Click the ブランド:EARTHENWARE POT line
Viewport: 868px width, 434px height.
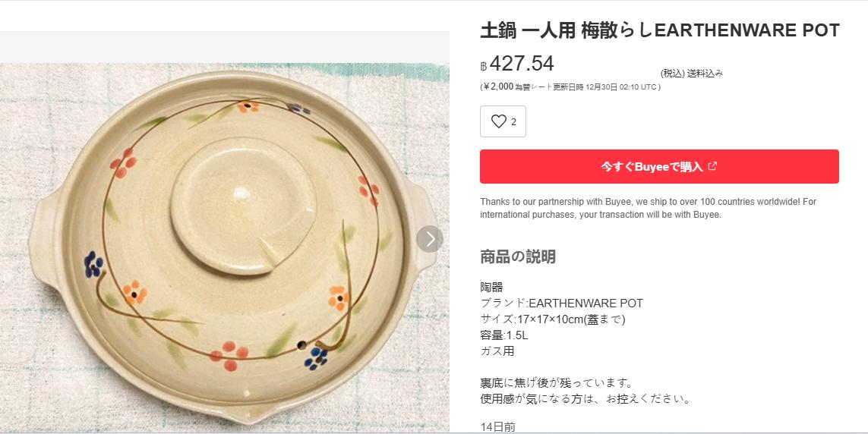pos(561,303)
